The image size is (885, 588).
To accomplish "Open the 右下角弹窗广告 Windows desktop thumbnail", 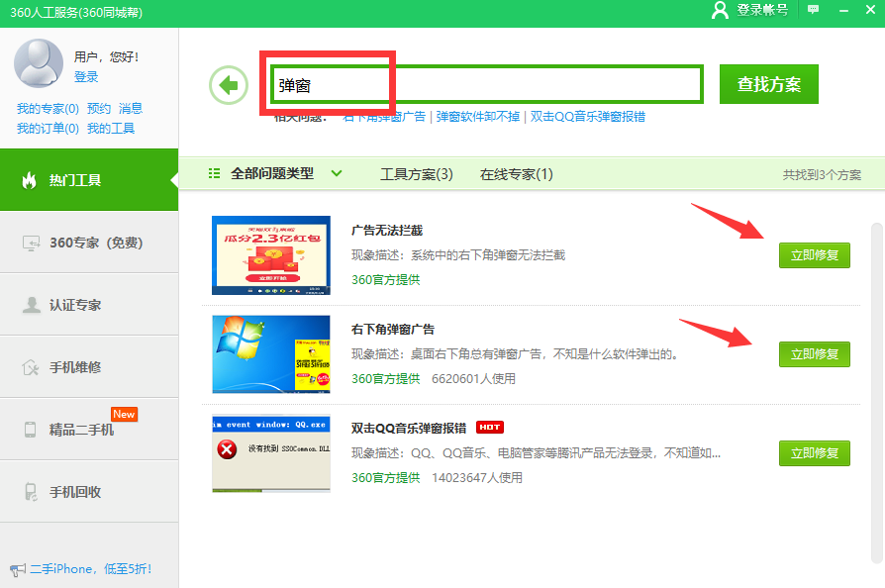I will click(271, 354).
